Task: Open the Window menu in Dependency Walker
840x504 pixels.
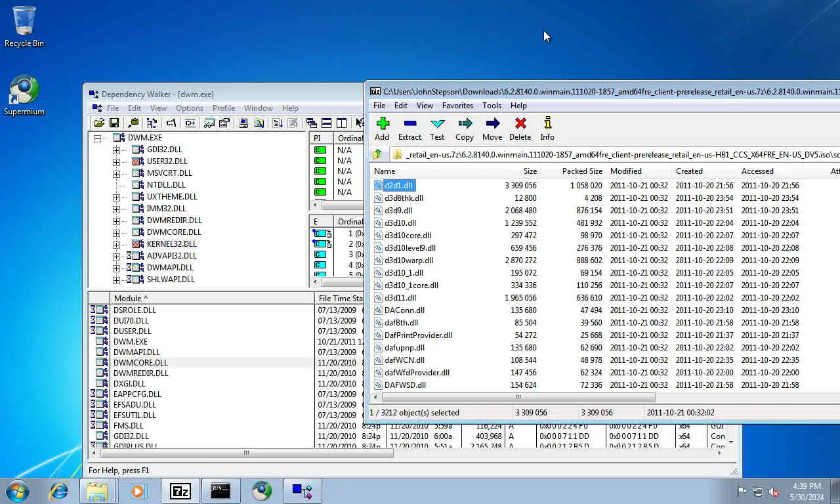Action: point(259,108)
